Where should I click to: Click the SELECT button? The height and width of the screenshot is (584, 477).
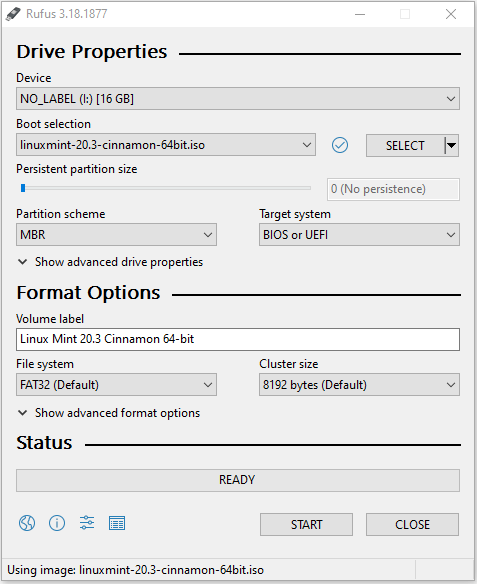[405, 145]
